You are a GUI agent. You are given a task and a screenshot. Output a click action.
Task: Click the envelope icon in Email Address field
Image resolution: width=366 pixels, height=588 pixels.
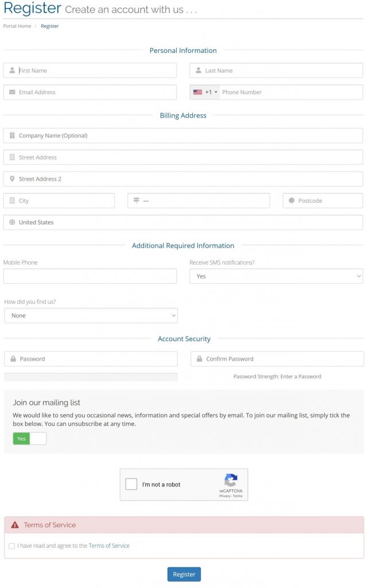tap(12, 92)
